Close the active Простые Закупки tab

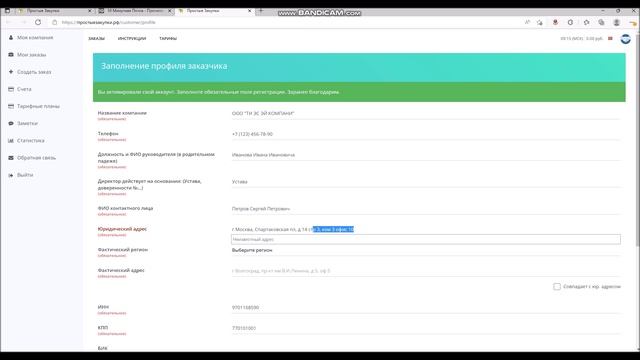250,11
